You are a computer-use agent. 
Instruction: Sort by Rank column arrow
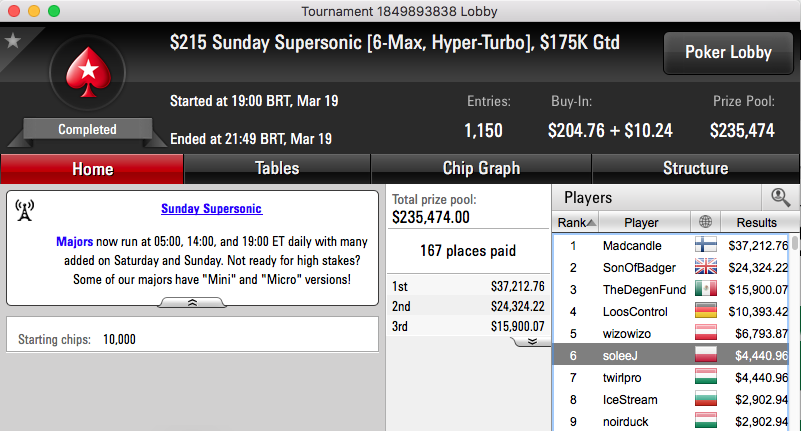click(591, 223)
